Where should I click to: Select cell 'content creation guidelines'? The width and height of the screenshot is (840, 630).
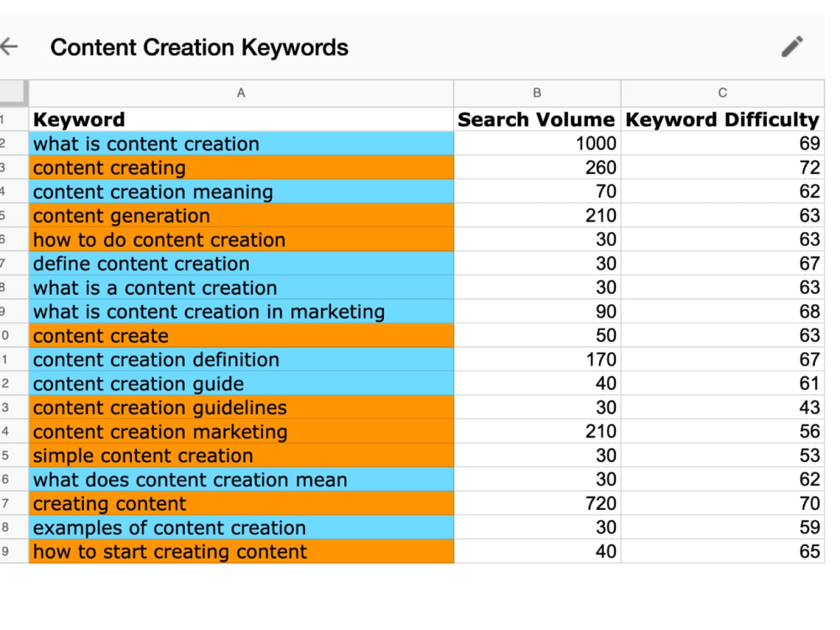click(241, 407)
